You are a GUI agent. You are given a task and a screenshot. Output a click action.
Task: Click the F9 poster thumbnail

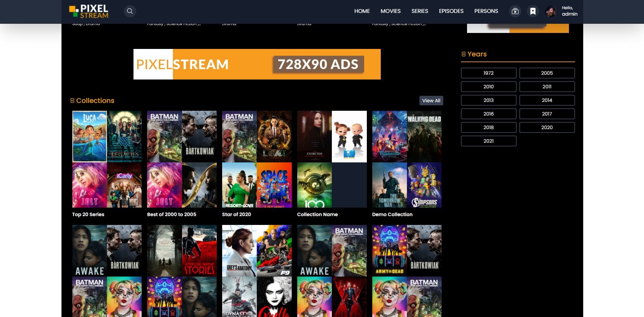[274, 250]
